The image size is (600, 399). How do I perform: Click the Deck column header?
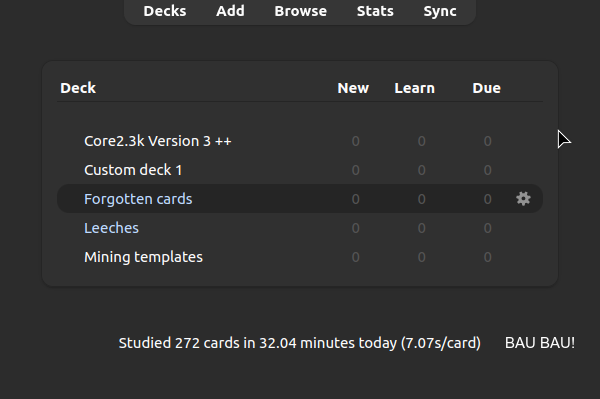[78, 88]
